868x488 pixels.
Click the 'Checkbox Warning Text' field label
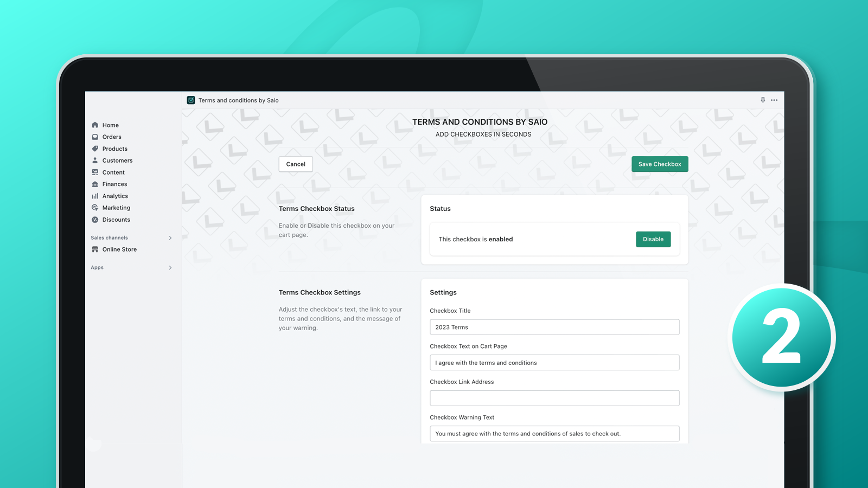click(x=462, y=418)
